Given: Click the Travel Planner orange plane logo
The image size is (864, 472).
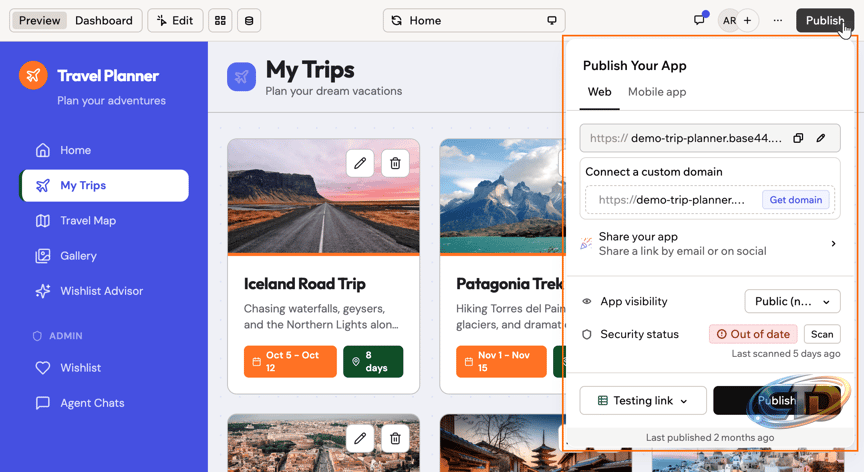Looking at the screenshot, I should tap(33, 75).
